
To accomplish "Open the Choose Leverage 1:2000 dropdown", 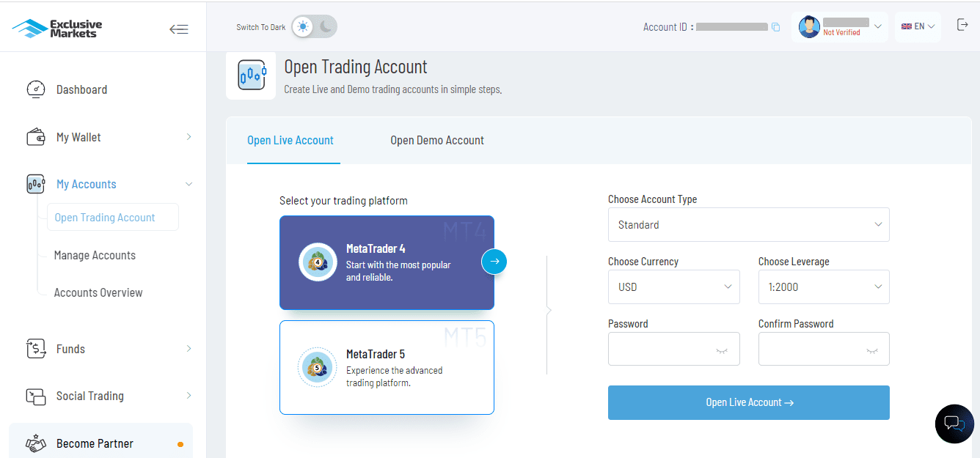I will point(824,287).
